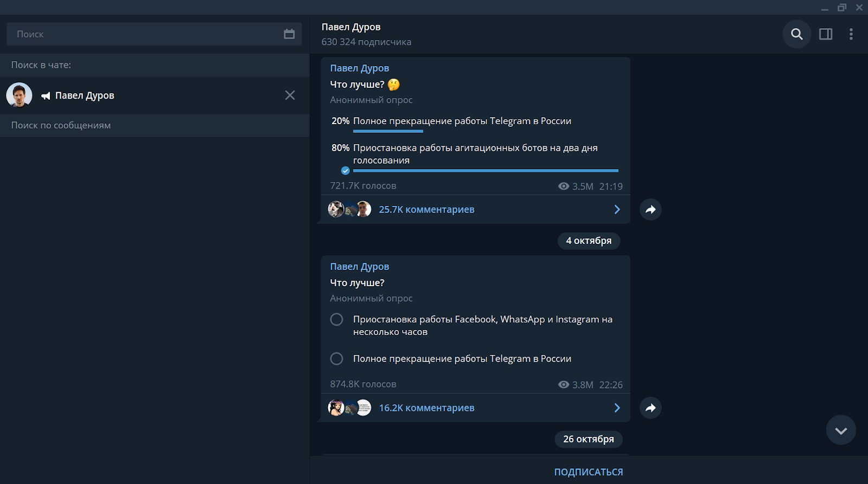The image size is (868, 484).
Task: Forward the poll with 25.7K comments
Action: (x=650, y=210)
